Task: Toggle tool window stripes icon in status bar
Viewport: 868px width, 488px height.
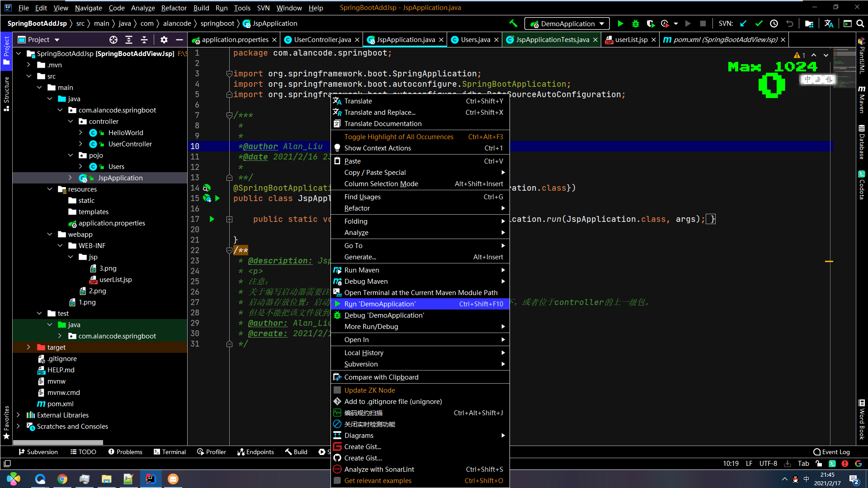Action: 7,464
